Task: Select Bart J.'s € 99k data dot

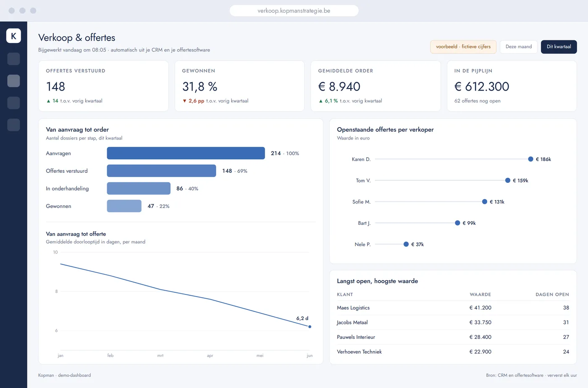Action: click(457, 223)
